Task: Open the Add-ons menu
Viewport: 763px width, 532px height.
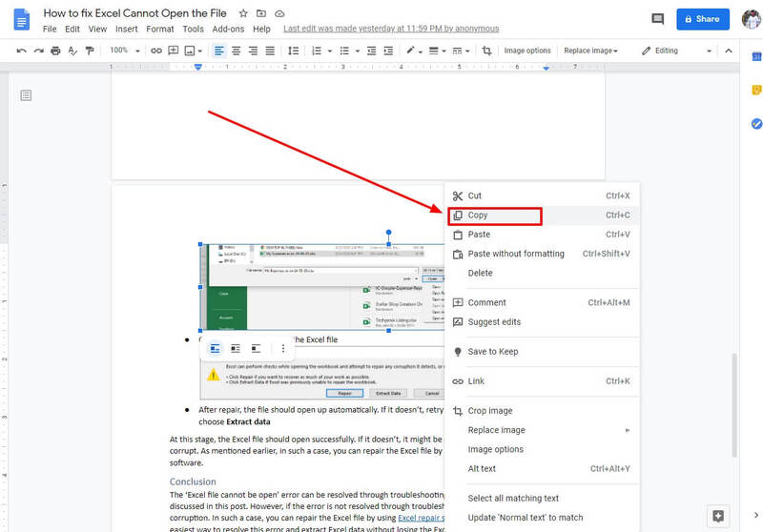Action: [x=228, y=30]
